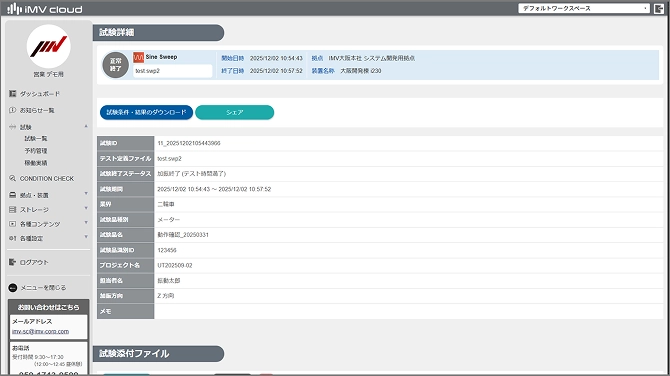Screen dimensions: 670x376
Task: Click the 開始日時 value in header
Action: click(276, 58)
